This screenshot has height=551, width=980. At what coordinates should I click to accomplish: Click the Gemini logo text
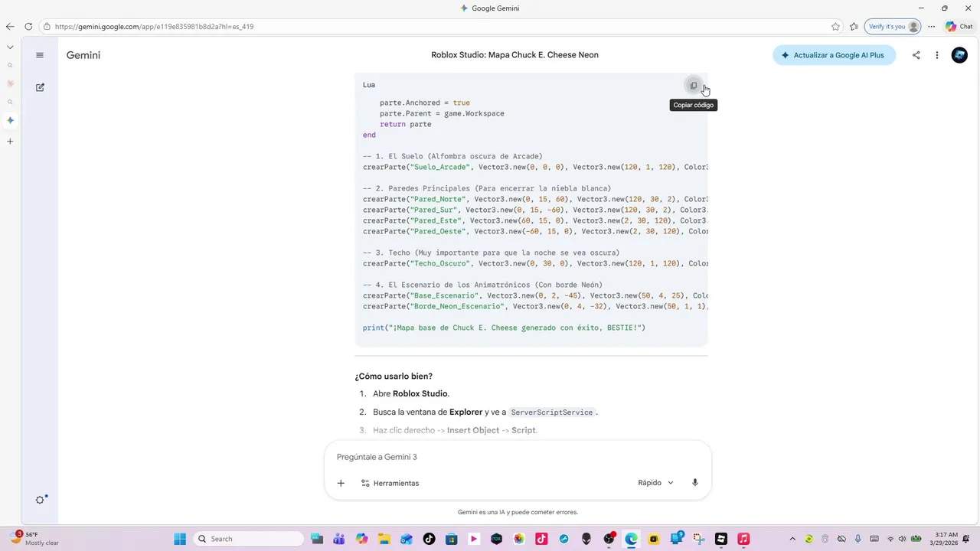click(83, 55)
